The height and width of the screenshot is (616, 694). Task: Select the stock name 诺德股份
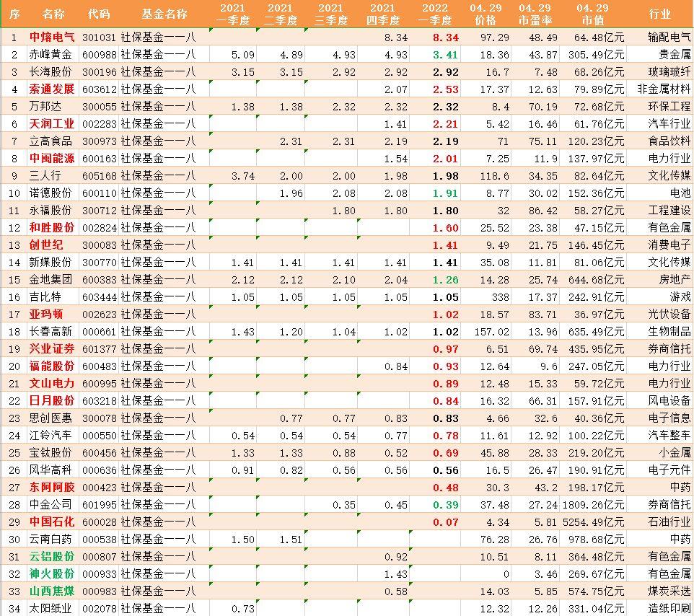[x=50, y=193]
